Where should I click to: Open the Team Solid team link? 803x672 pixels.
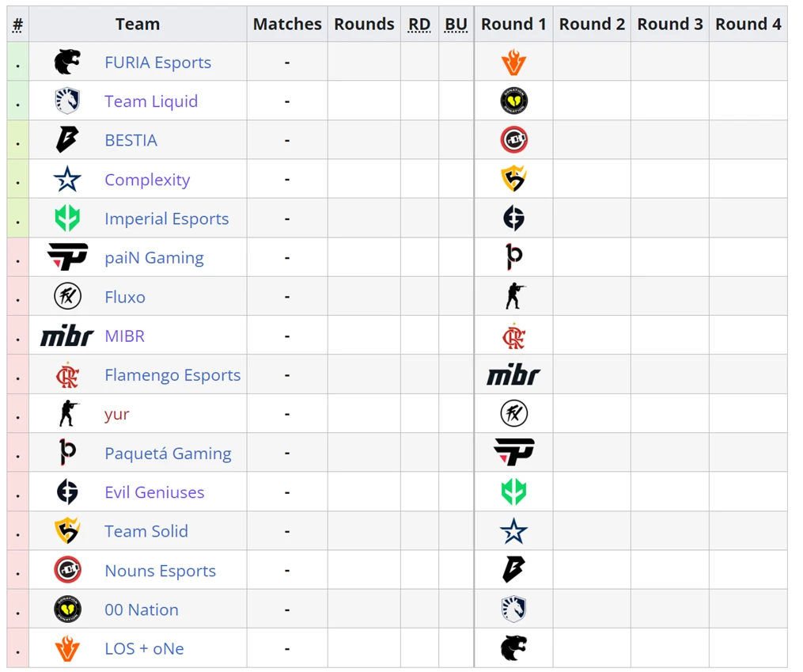click(146, 531)
